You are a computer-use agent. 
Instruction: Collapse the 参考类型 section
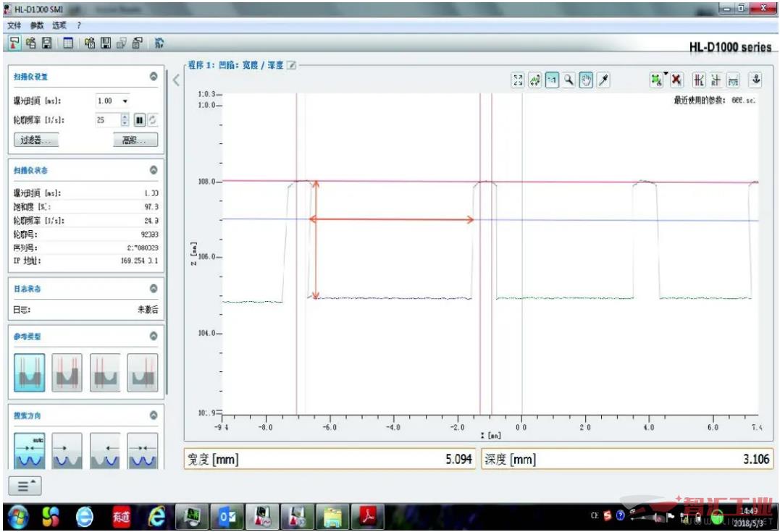154,336
